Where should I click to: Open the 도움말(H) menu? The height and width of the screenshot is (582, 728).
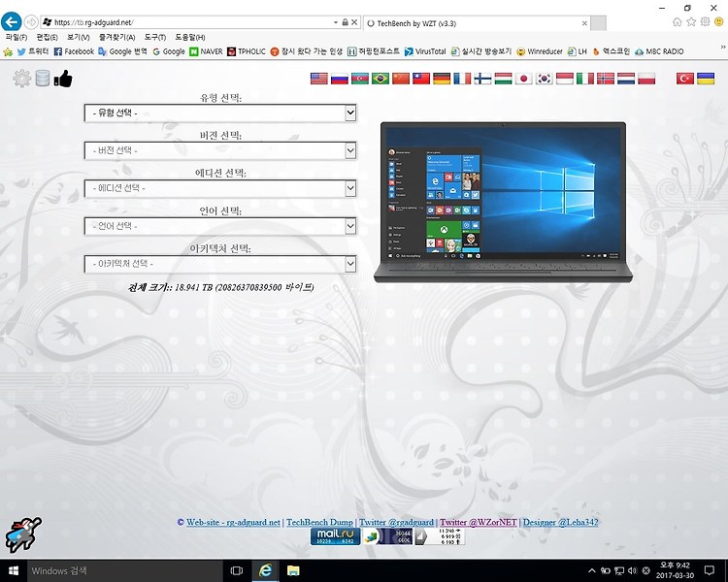[x=190, y=37]
